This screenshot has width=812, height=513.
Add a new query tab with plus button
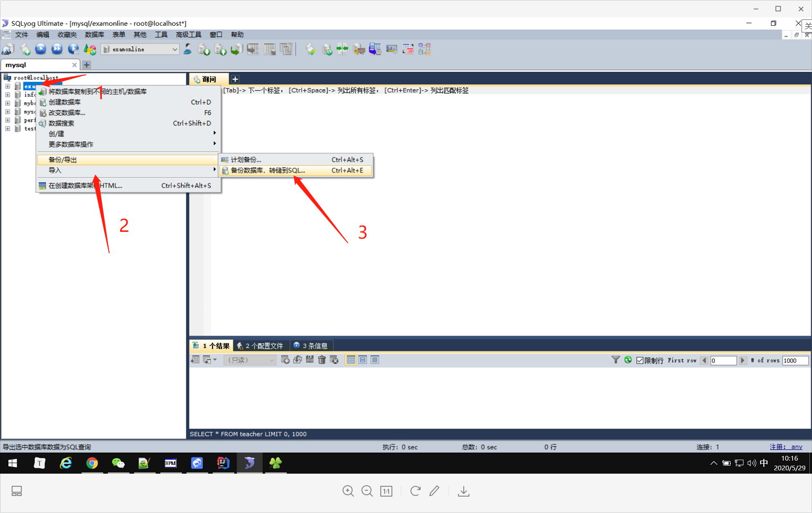coord(235,79)
